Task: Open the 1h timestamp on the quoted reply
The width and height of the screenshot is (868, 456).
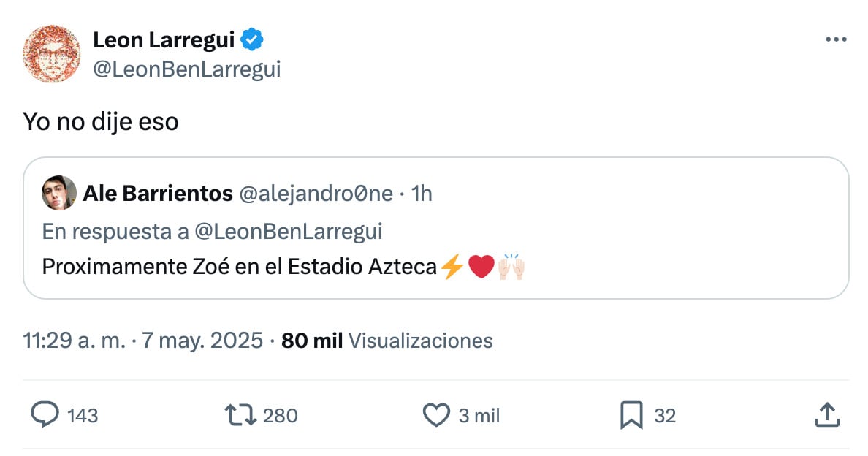Action: coord(422,194)
